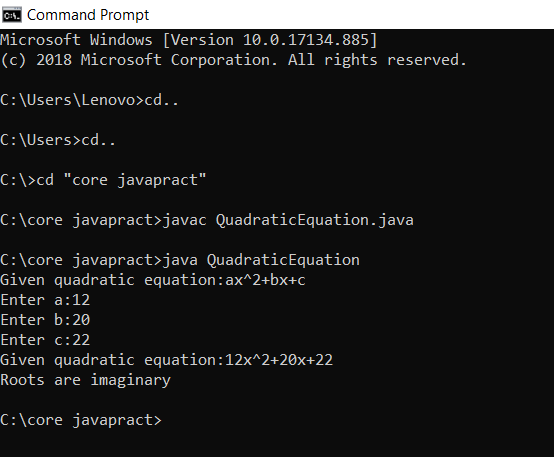Click the Command Prompt title text
Screen dimensions: 555x457
point(88,15)
